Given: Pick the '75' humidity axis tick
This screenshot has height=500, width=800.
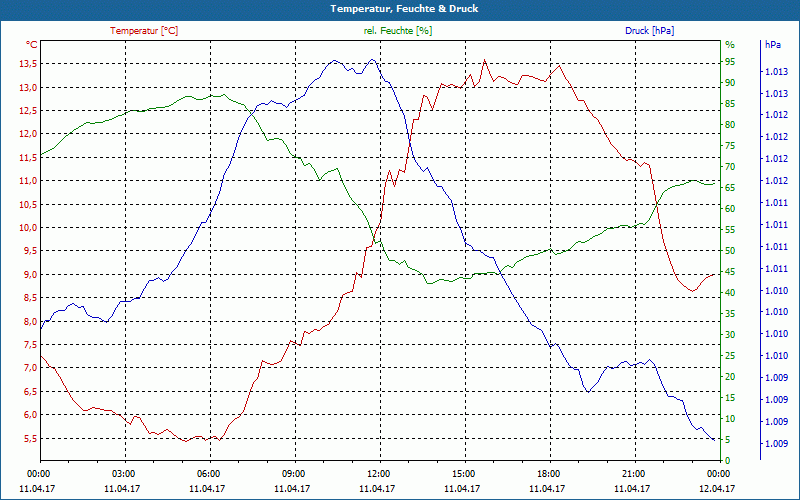Looking at the screenshot, I should click(730, 146).
